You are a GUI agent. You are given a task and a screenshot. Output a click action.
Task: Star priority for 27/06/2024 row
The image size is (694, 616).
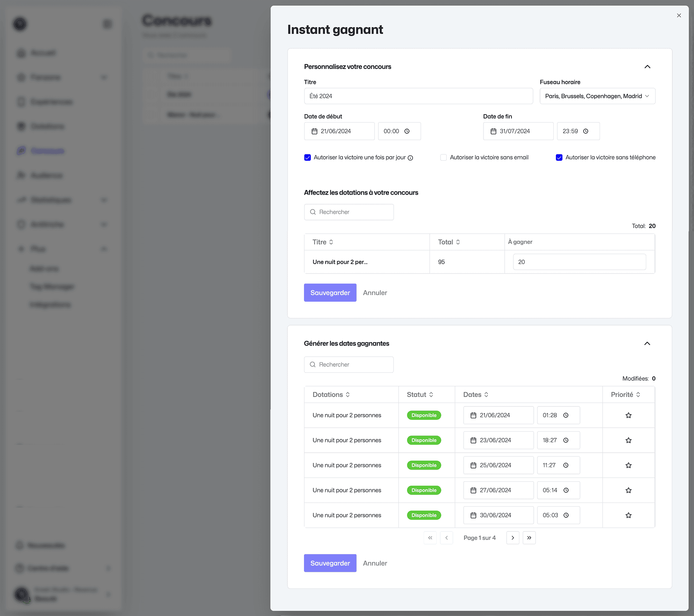pos(629,490)
